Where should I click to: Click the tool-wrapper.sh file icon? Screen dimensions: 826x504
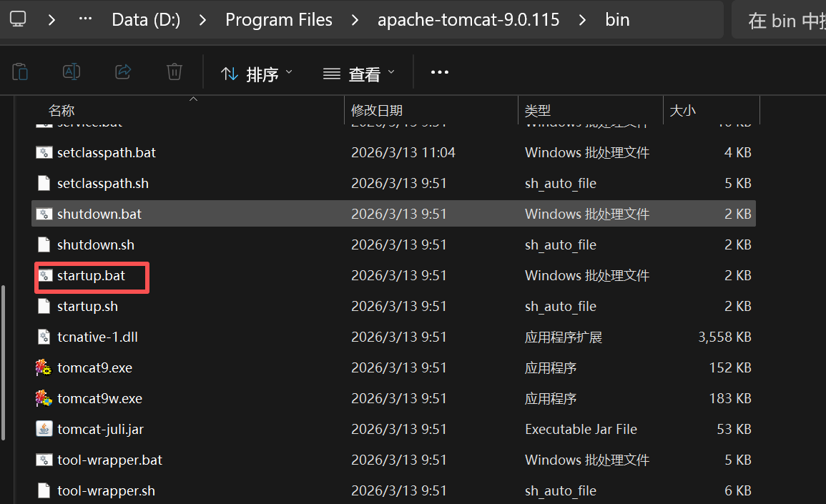[44, 491]
